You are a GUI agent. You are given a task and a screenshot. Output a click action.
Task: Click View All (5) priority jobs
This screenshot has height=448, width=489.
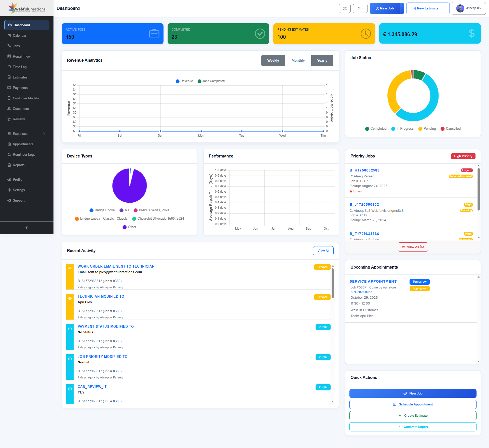(413, 247)
